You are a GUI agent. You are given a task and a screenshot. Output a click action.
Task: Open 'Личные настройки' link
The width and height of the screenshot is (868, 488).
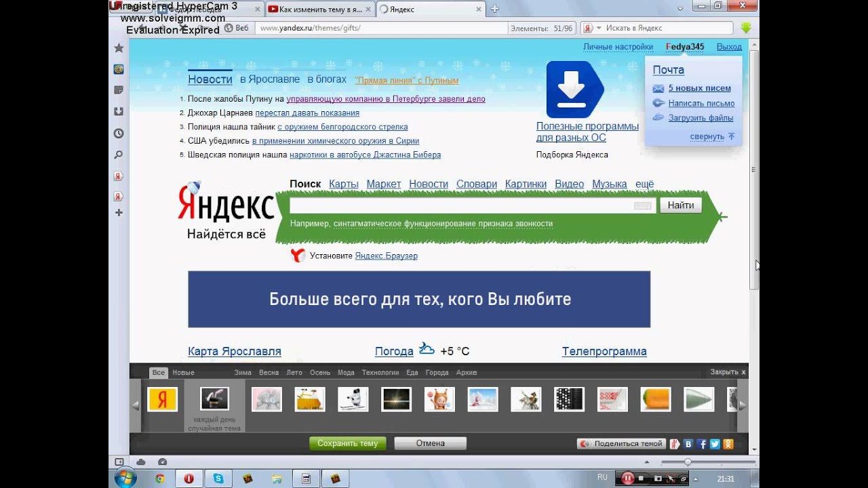618,47
